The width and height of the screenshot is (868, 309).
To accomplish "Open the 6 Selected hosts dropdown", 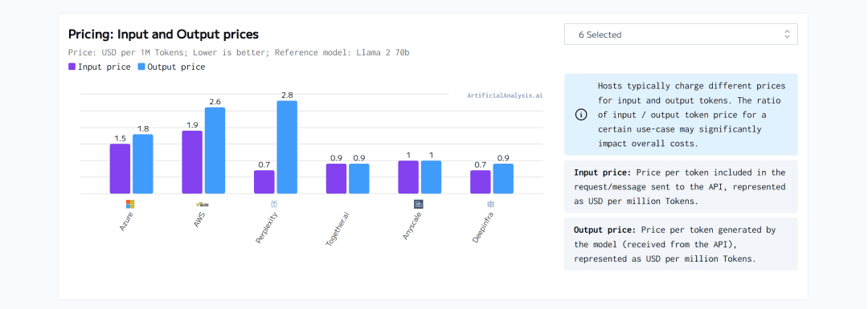I will 681,35.
